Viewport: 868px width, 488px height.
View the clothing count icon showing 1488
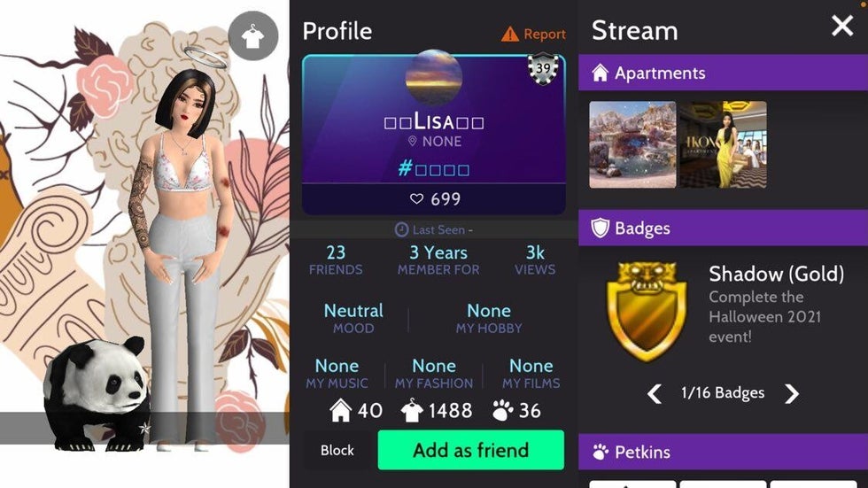(x=411, y=411)
